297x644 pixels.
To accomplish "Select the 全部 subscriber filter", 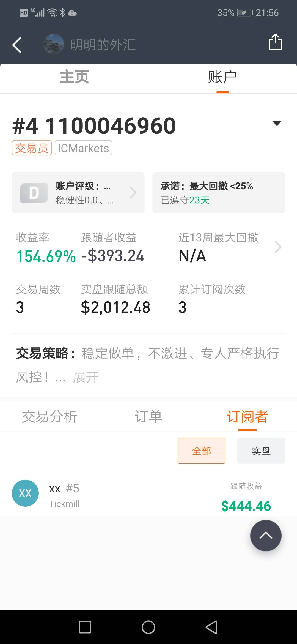I will [x=201, y=451].
